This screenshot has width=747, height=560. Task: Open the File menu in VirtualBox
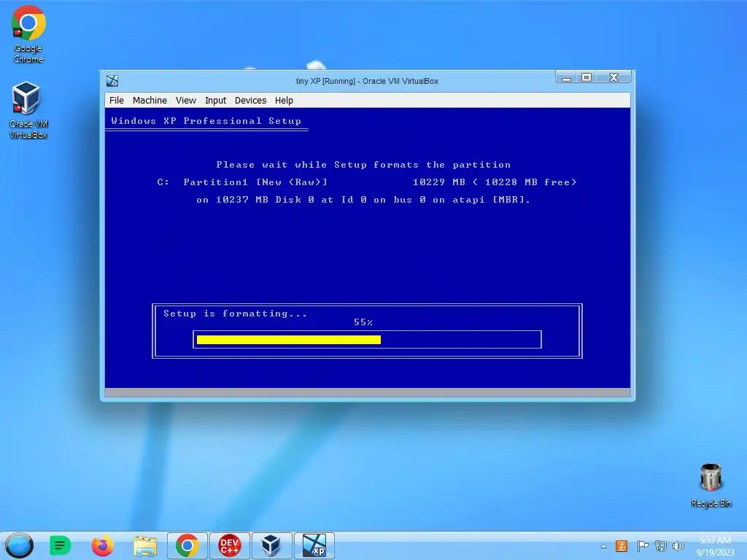click(116, 100)
